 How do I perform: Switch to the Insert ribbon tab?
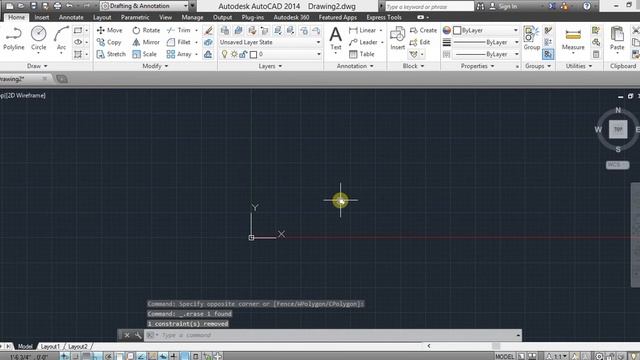pyautogui.click(x=42, y=17)
